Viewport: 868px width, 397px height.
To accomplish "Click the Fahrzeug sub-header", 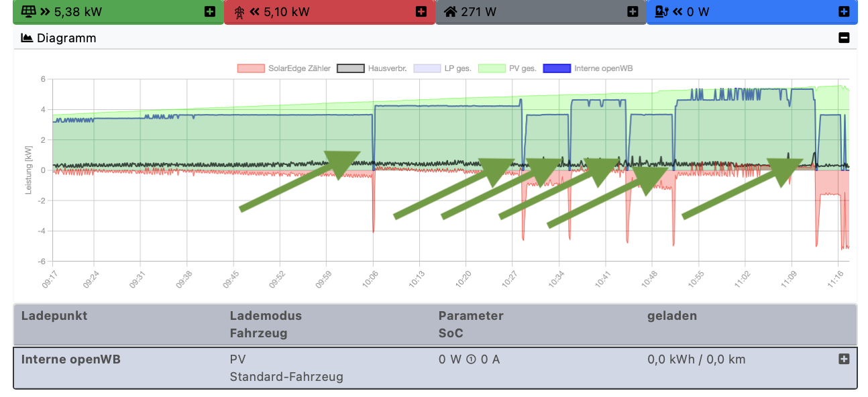I will [x=258, y=333].
